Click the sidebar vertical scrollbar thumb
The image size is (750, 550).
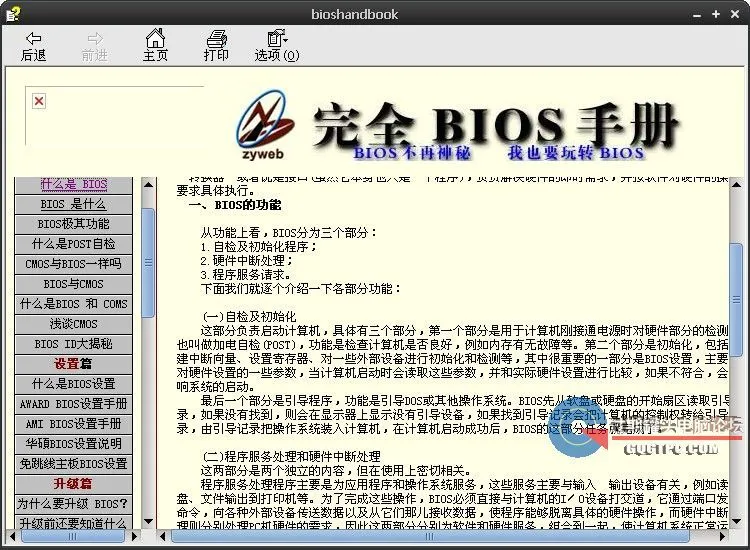[148, 263]
